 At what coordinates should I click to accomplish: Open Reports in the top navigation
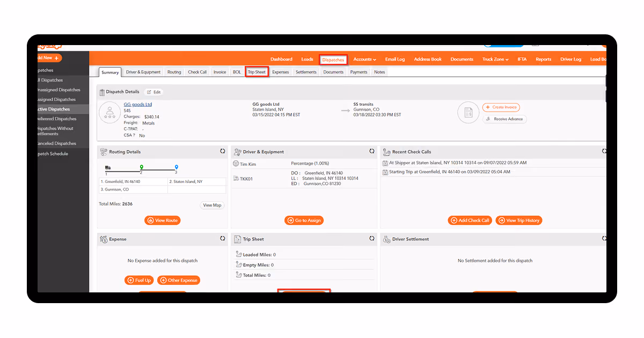[x=543, y=59]
